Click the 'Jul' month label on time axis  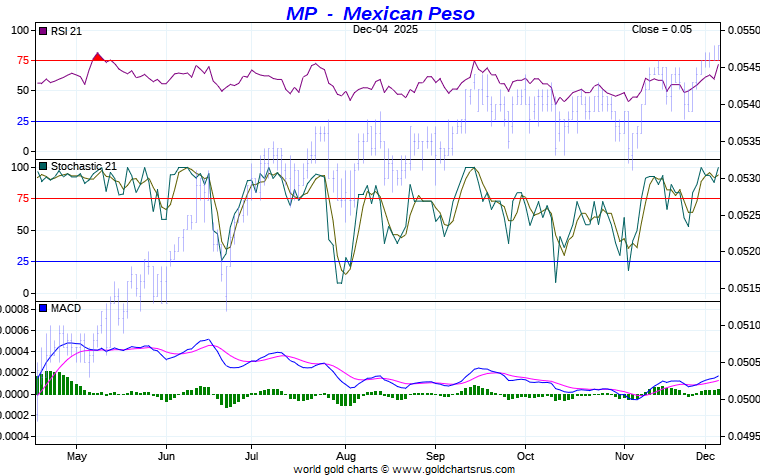coord(251,456)
